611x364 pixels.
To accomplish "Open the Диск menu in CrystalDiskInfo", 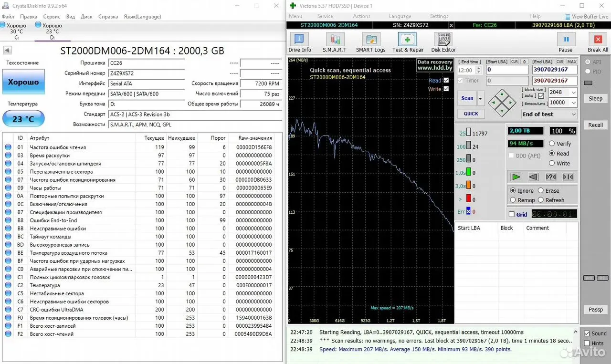I will (x=86, y=17).
